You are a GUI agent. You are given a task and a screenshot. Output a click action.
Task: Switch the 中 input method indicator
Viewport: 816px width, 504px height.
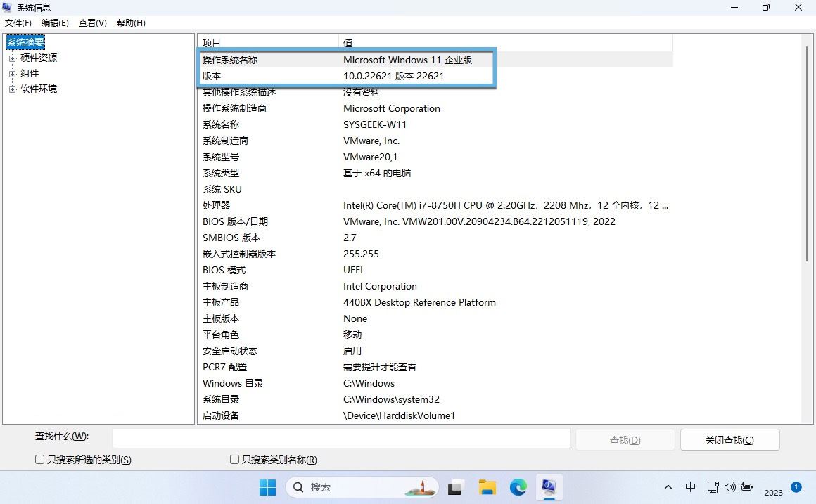(x=691, y=487)
